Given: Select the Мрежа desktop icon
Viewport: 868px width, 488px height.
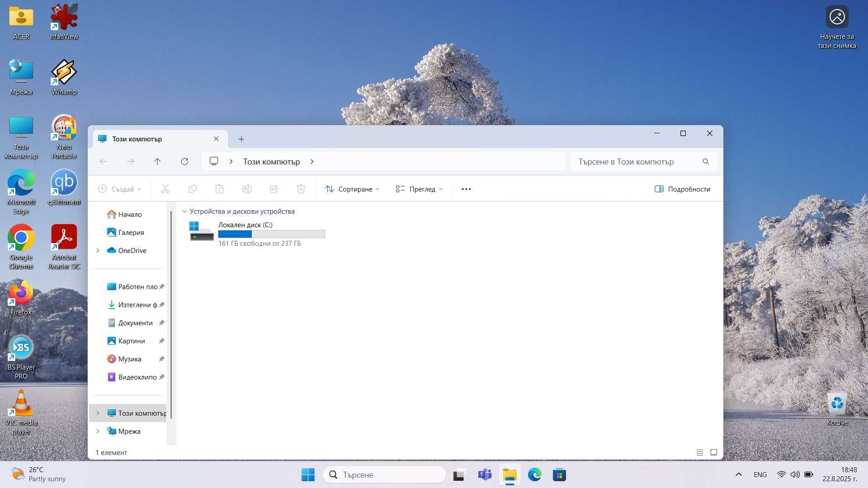Looking at the screenshot, I should (x=21, y=77).
